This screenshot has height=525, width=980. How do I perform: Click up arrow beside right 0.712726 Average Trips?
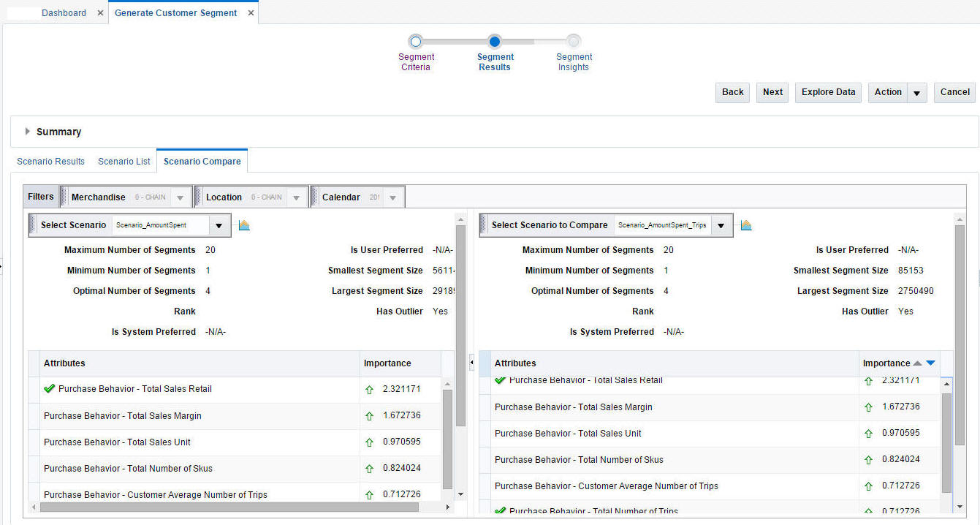(x=868, y=486)
